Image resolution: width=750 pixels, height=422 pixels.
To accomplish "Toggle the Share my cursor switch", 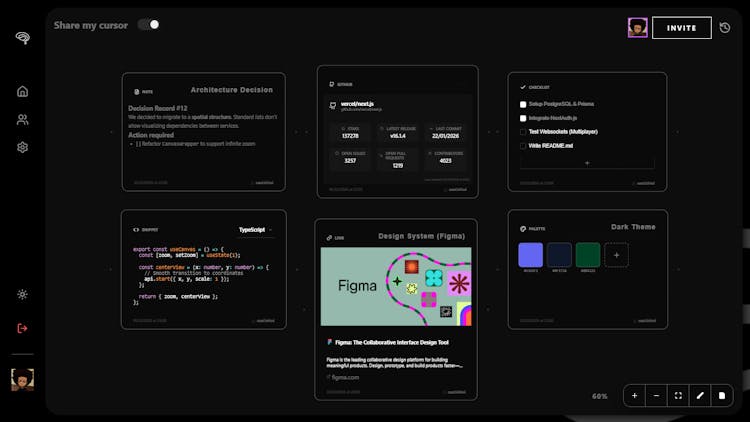I will point(149,24).
